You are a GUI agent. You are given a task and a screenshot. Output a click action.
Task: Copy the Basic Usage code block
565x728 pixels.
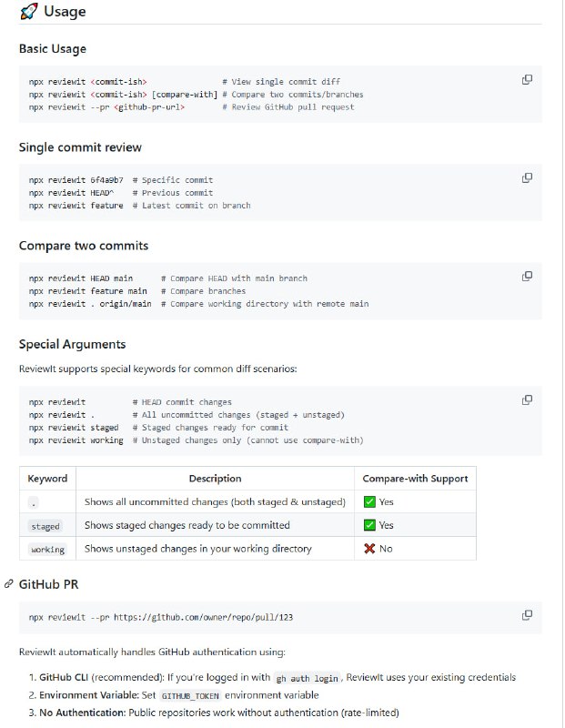[527, 80]
